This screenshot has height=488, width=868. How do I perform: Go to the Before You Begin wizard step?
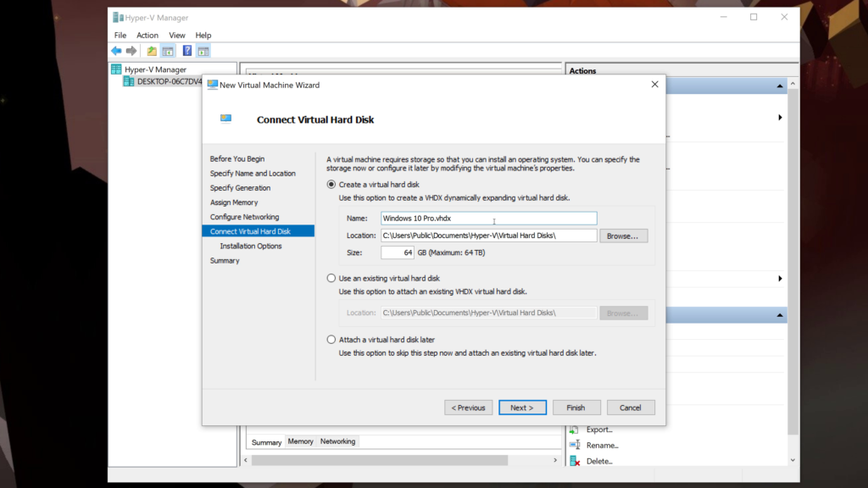[x=237, y=158]
